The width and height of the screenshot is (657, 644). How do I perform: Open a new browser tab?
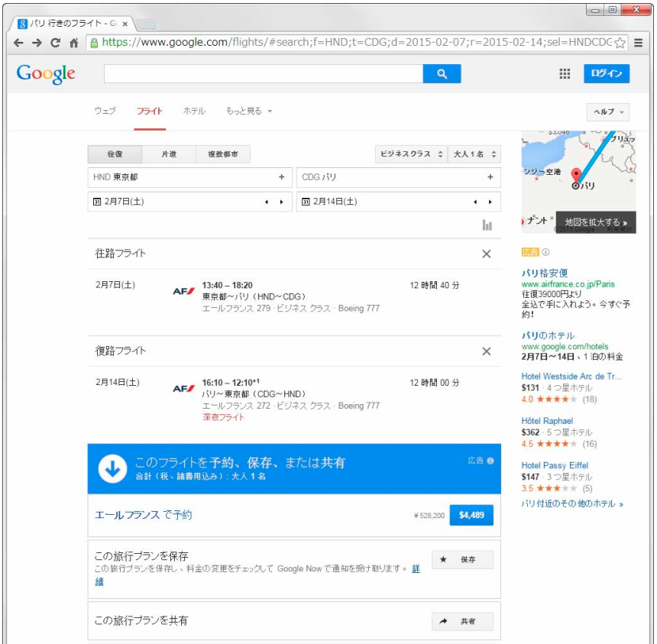point(146,24)
